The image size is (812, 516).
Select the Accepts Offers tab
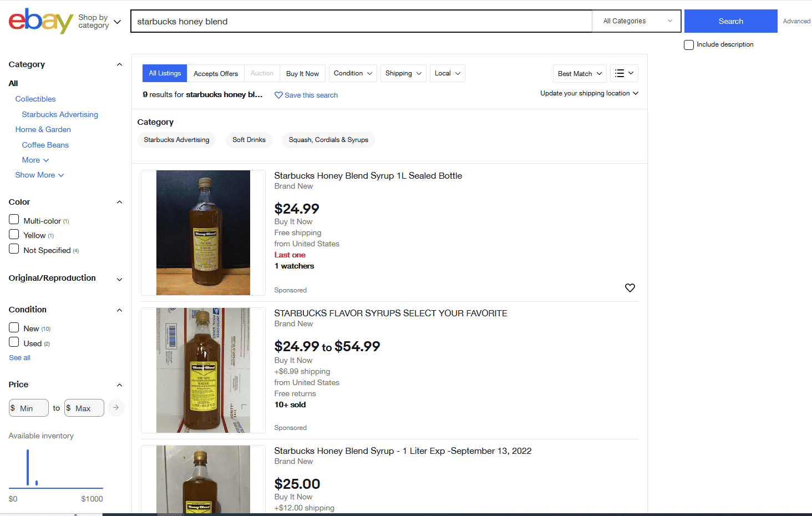(216, 73)
